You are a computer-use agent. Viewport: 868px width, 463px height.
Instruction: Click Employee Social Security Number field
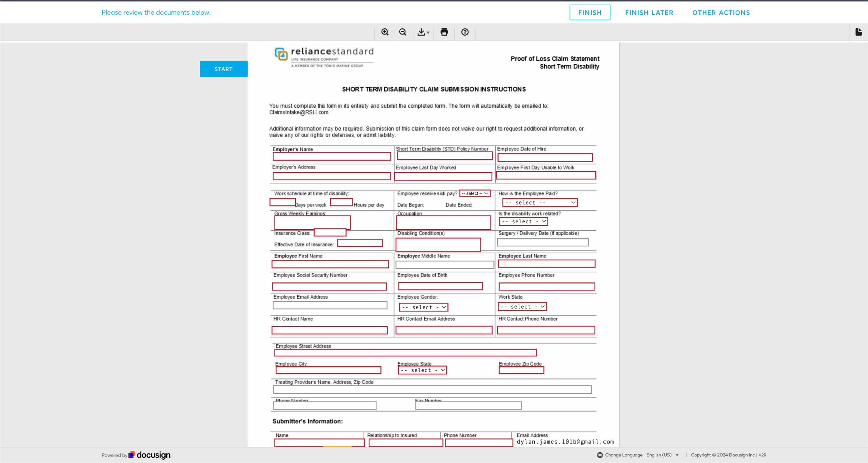329,286
